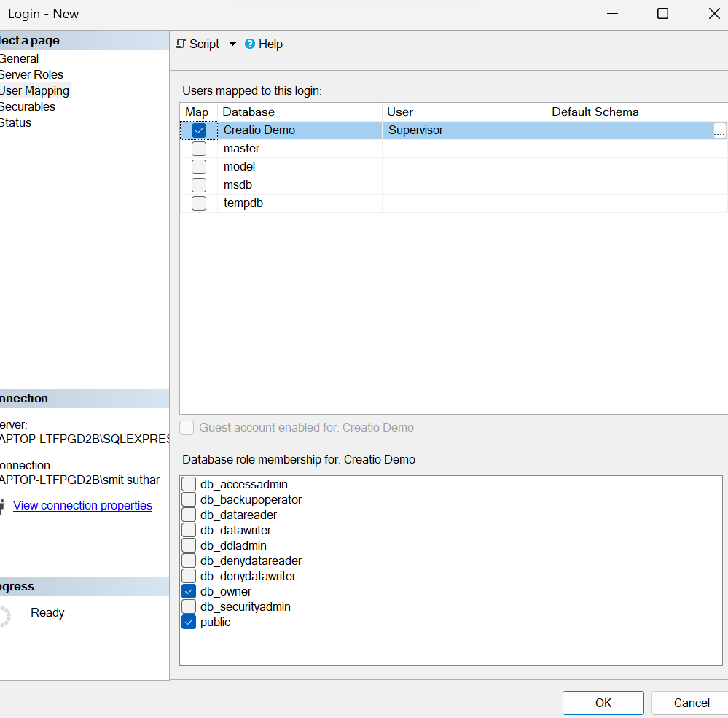Screen dimensions: 728x718
Task: Click the Cancel button
Action: point(691,703)
